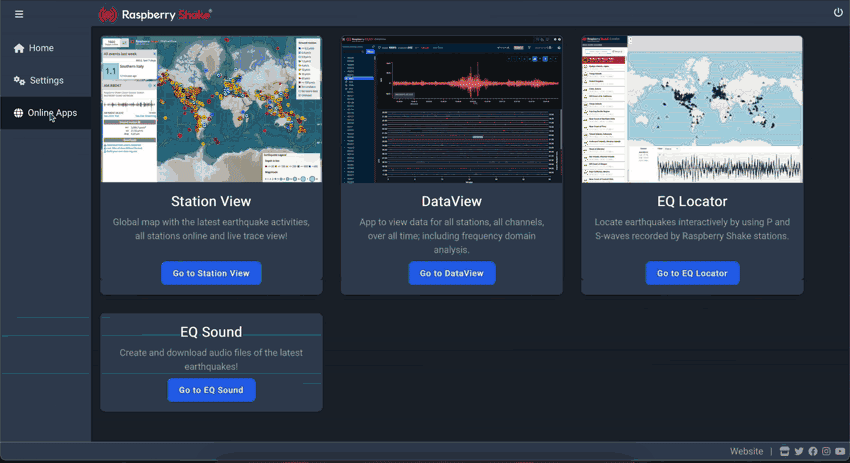Click the Raspberry Shake logo
This screenshot has width=850, height=463.
155,14
